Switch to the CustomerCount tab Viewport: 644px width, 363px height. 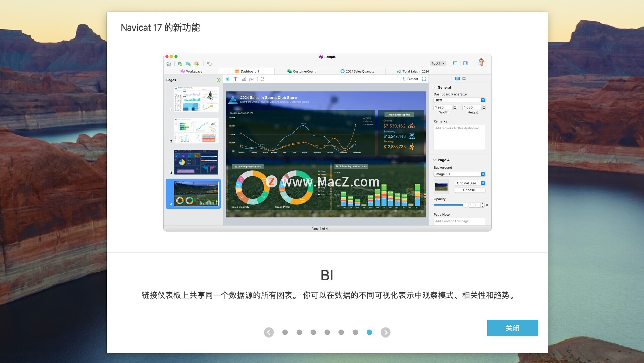302,71
